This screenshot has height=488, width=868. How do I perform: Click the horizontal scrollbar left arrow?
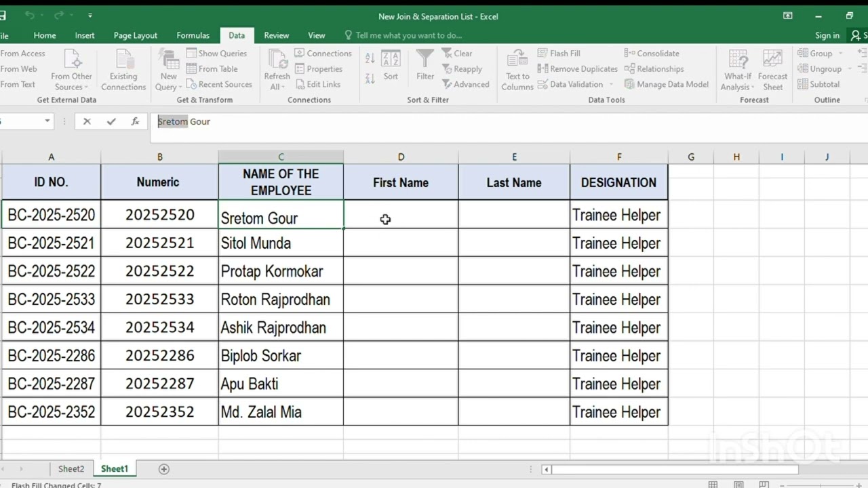click(547, 469)
